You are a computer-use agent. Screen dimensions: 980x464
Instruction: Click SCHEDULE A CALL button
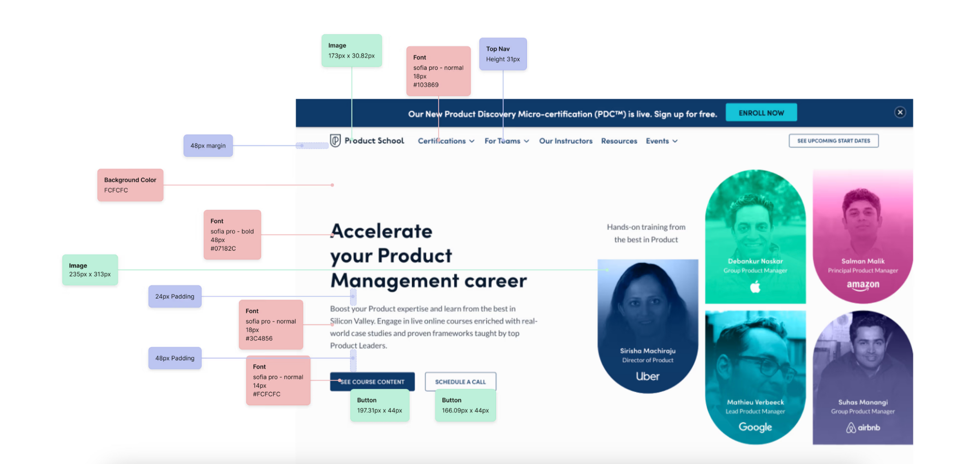point(460,381)
